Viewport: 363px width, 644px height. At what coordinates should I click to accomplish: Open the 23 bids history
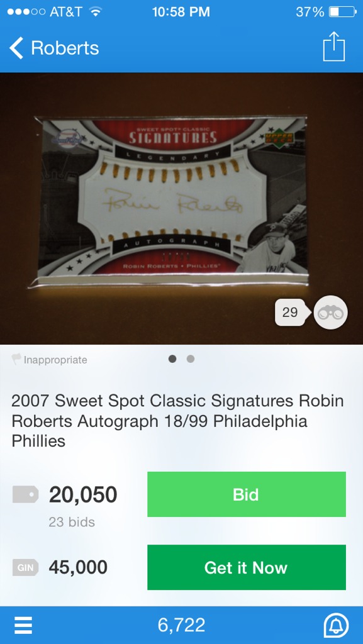tap(72, 522)
